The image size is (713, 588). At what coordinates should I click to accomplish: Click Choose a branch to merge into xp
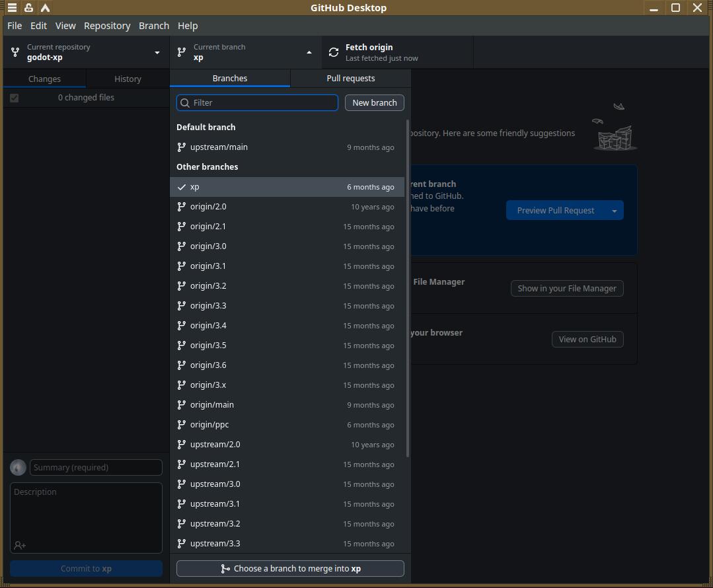(x=290, y=568)
